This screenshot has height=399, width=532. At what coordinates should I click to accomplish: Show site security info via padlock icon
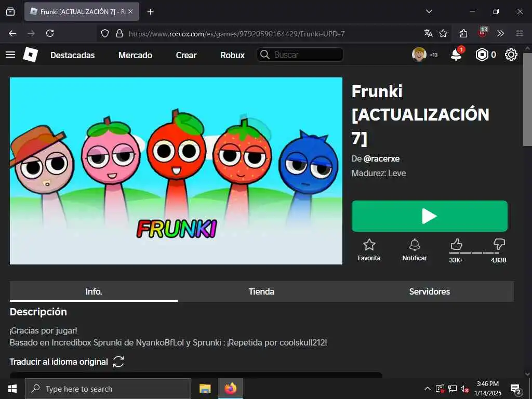pos(119,33)
